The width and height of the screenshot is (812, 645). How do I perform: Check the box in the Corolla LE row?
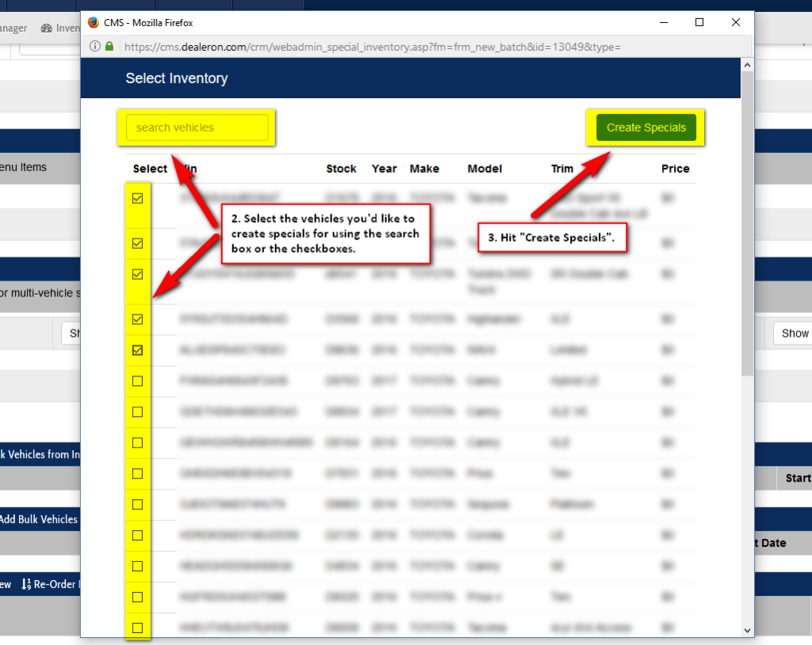(137, 536)
